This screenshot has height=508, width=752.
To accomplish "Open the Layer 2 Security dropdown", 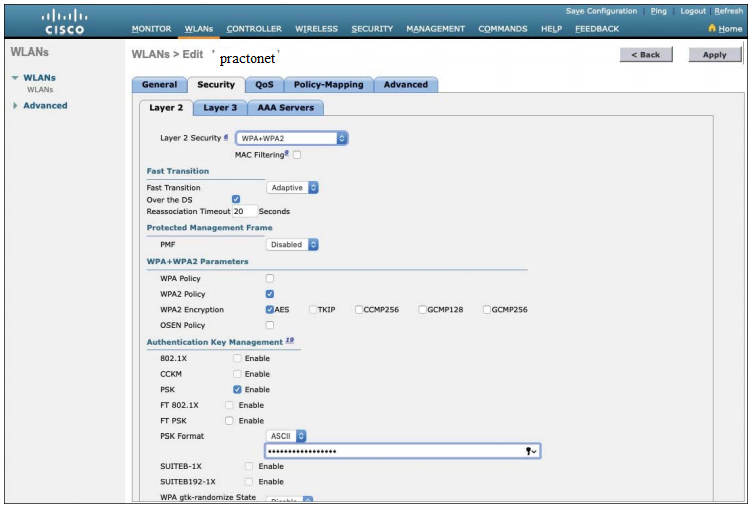I will 292,138.
